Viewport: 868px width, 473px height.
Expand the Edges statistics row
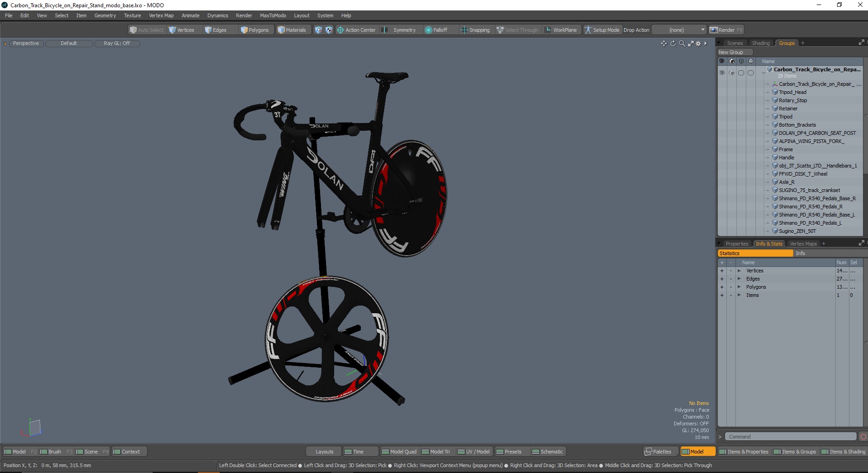point(739,279)
